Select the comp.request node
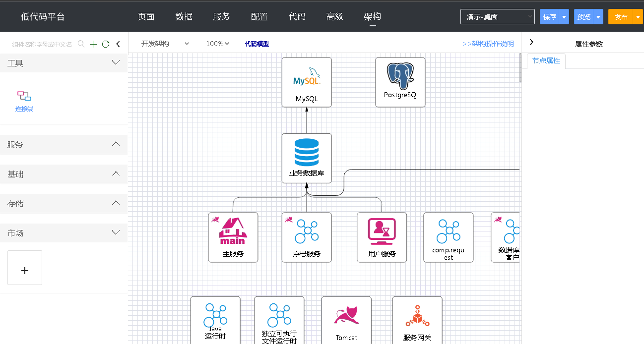 (449, 237)
